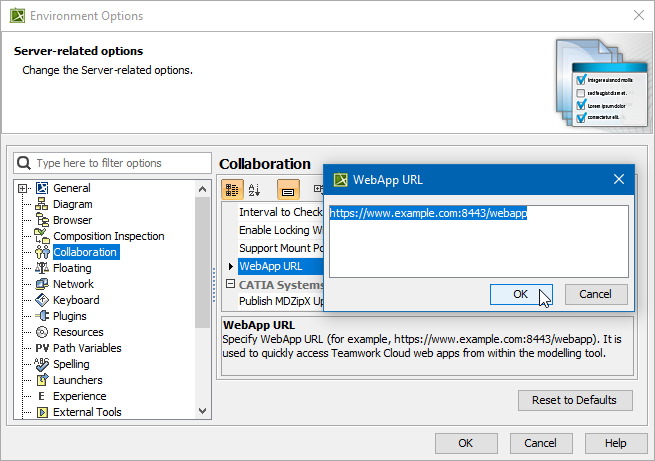Select the Keyboard options category
The image size is (655, 461).
pyautogui.click(x=76, y=300)
